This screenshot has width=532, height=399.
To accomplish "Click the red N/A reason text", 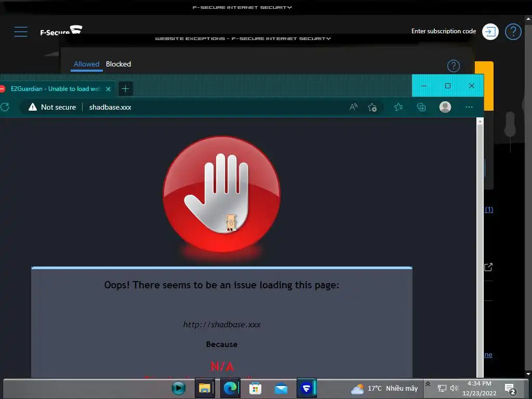I will click(x=222, y=366).
